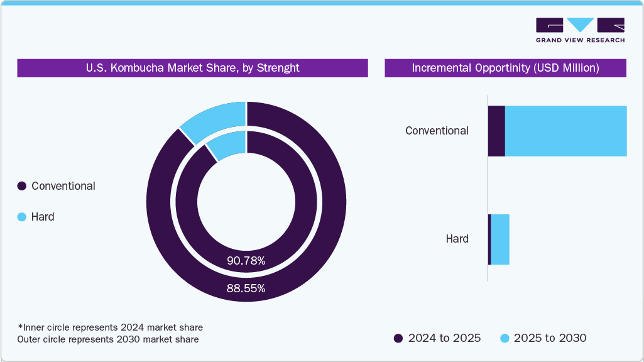This screenshot has height=362, width=644.
Task: Click the light blue Hard legend dot
Action: (22, 217)
